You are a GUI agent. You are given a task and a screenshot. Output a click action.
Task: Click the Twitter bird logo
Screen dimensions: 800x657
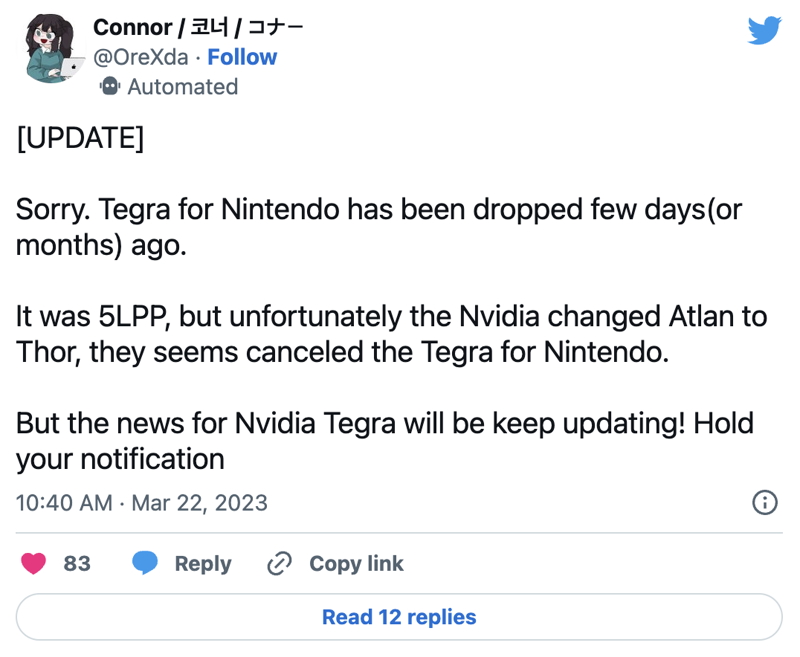click(x=764, y=31)
